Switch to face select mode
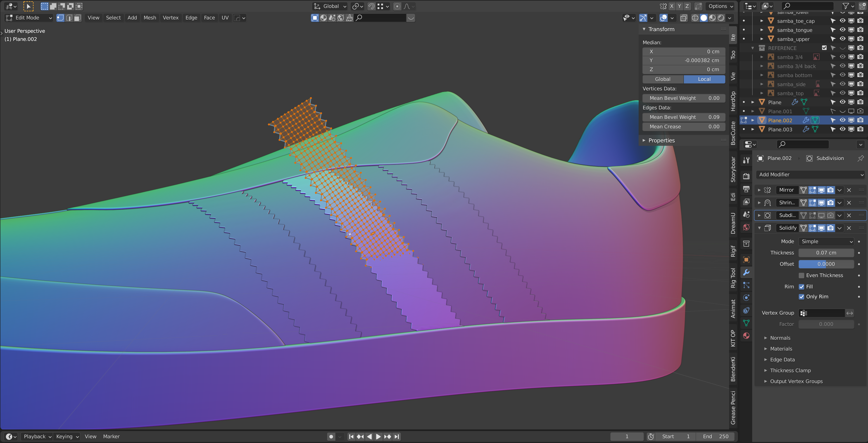This screenshot has height=443, width=868. (x=78, y=18)
